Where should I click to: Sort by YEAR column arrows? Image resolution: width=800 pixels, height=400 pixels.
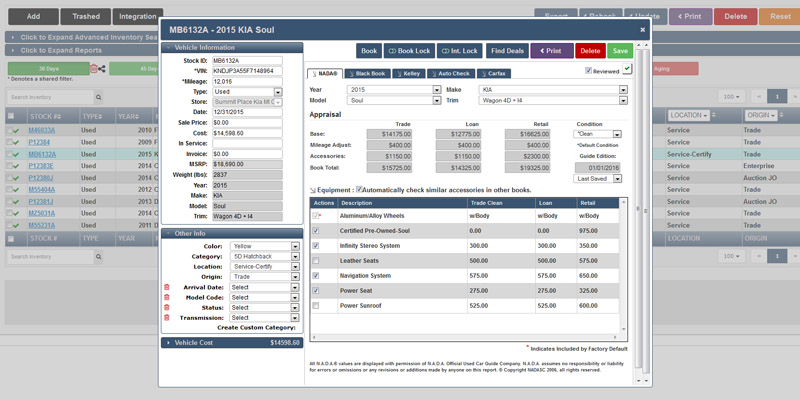point(136,117)
